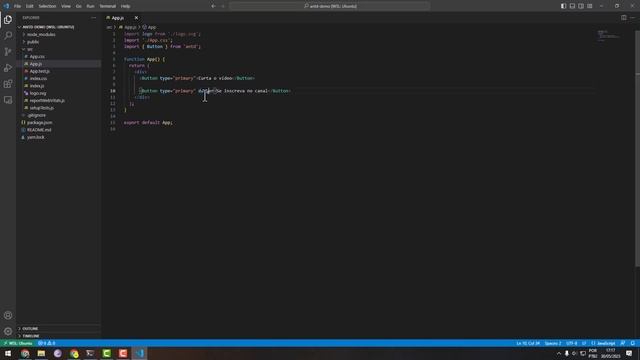Image resolution: width=640 pixels, height=360 pixels.
Task: Open the Search view in activity bar
Action: pos(8,36)
